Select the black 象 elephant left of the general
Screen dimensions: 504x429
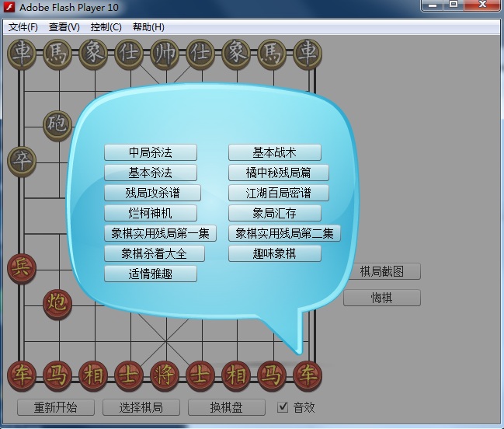(93, 54)
